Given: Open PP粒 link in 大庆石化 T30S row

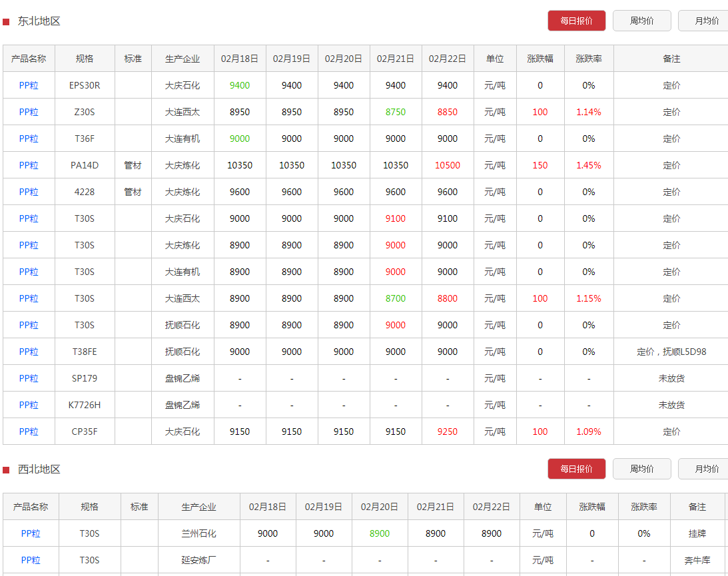Looking at the screenshot, I should click(29, 218).
